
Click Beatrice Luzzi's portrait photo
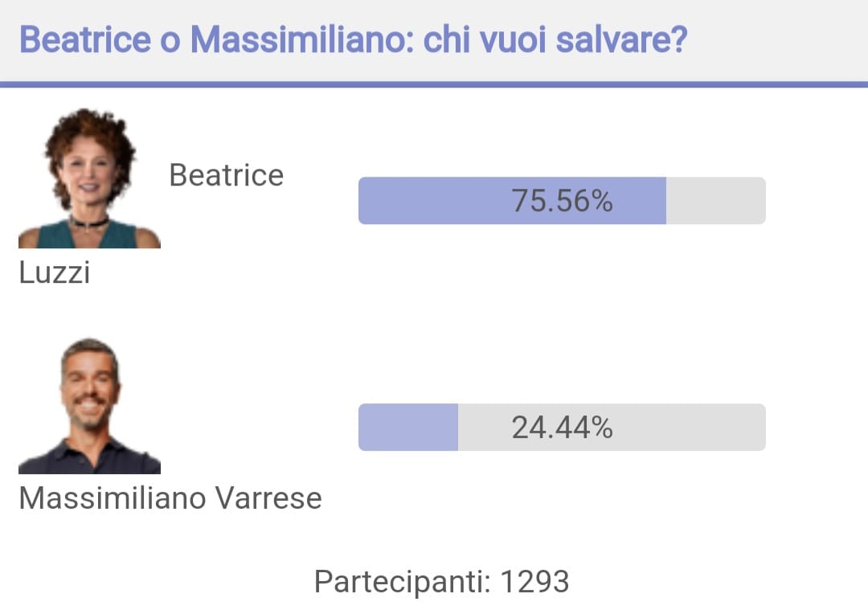click(x=90, y=178)
